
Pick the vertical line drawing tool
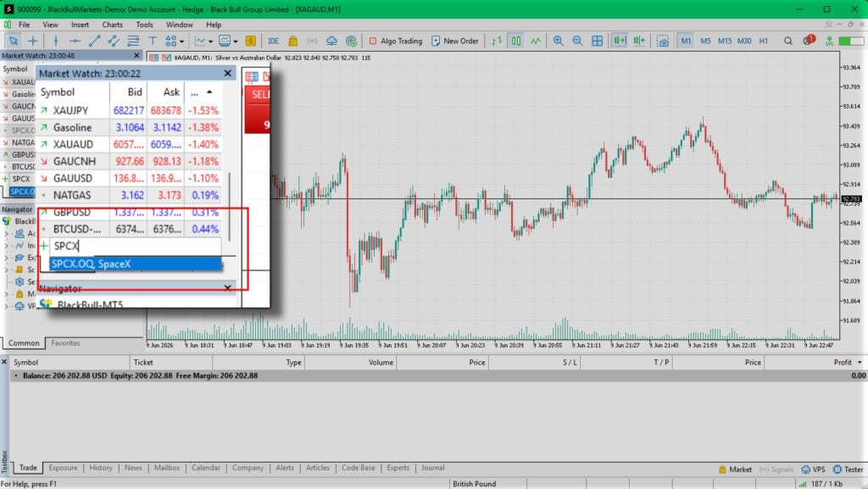(55, 41)
